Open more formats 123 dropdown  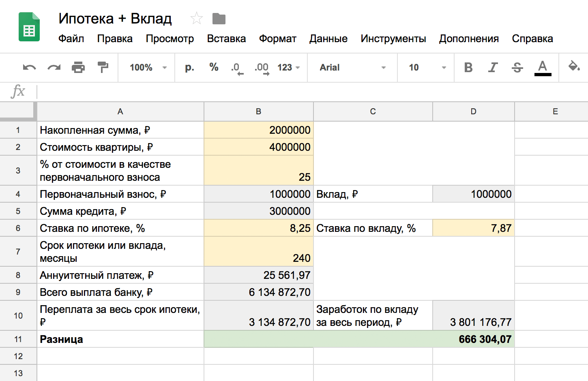(289, 68)
